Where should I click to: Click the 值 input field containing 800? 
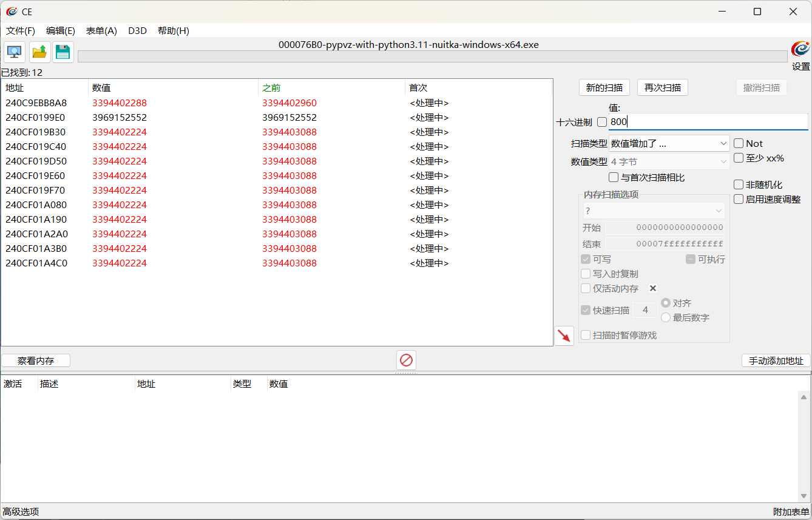[708, 122]
